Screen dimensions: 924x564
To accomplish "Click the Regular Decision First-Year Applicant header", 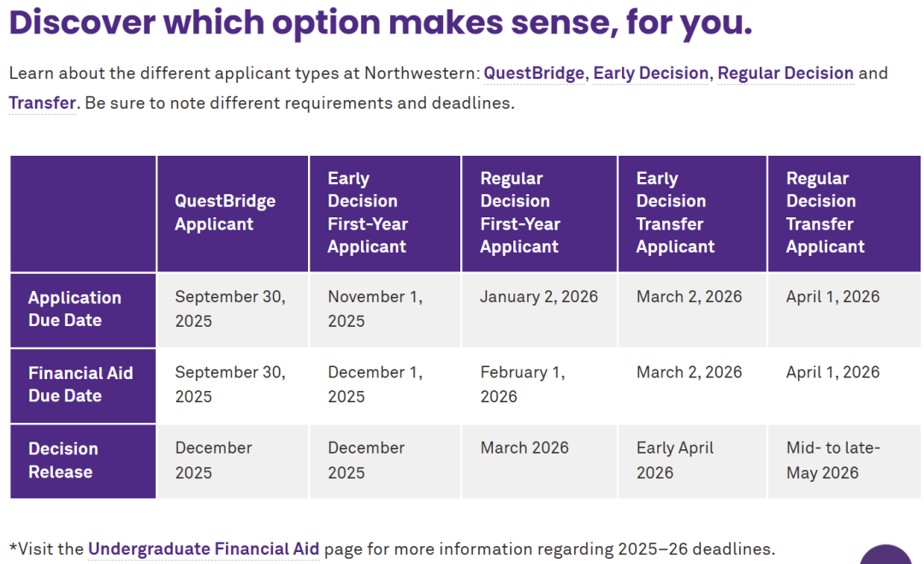I will (520, 213).
